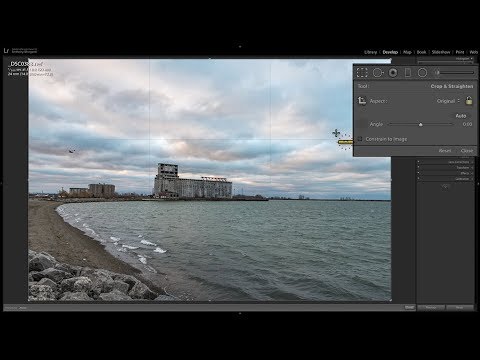
Task: Open the Slideshow module
Action: point(441,52)
